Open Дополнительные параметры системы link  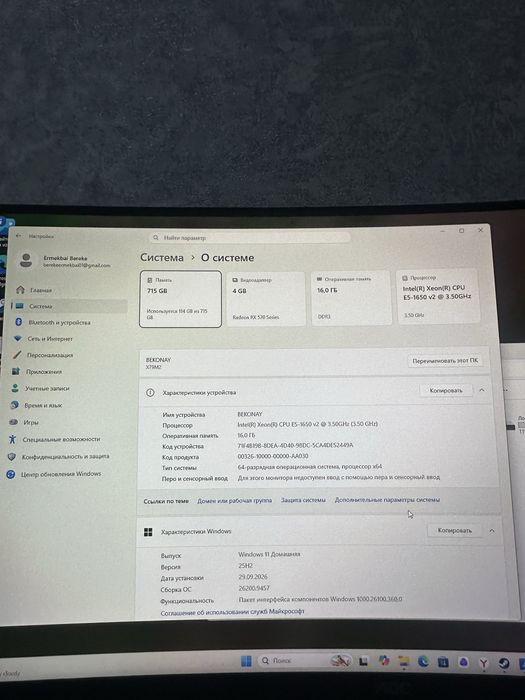coord(387,500)
